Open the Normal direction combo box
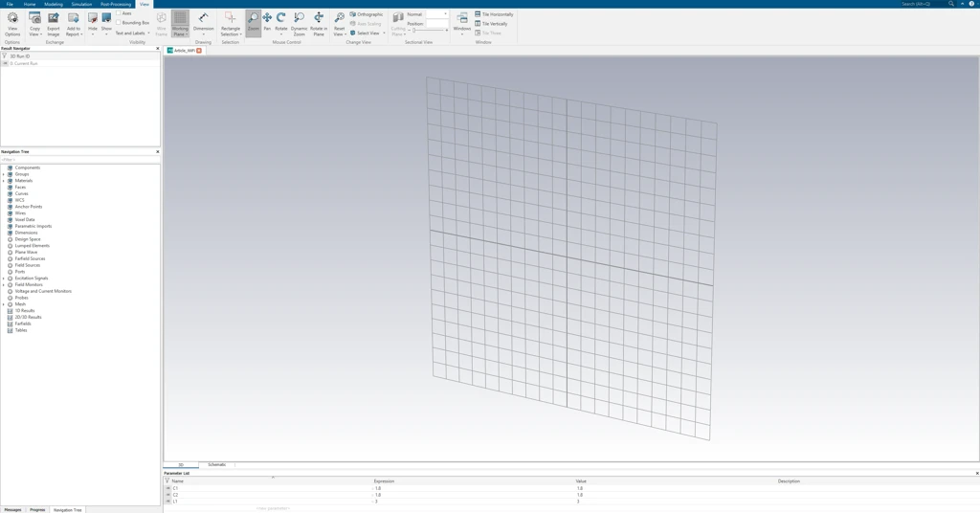The height and width of the screenshot is (513, 980). click(x=436, y=13)
